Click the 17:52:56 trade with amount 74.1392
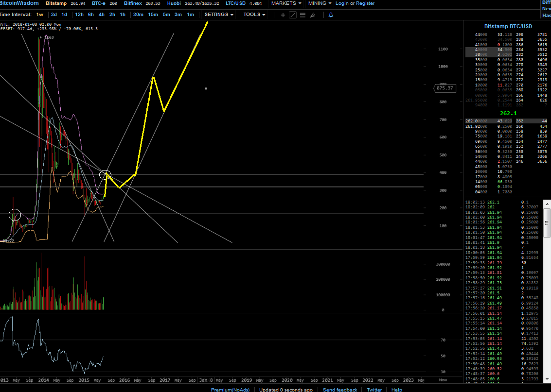Screen dimensions: 551x392 (x=503, y=343)
